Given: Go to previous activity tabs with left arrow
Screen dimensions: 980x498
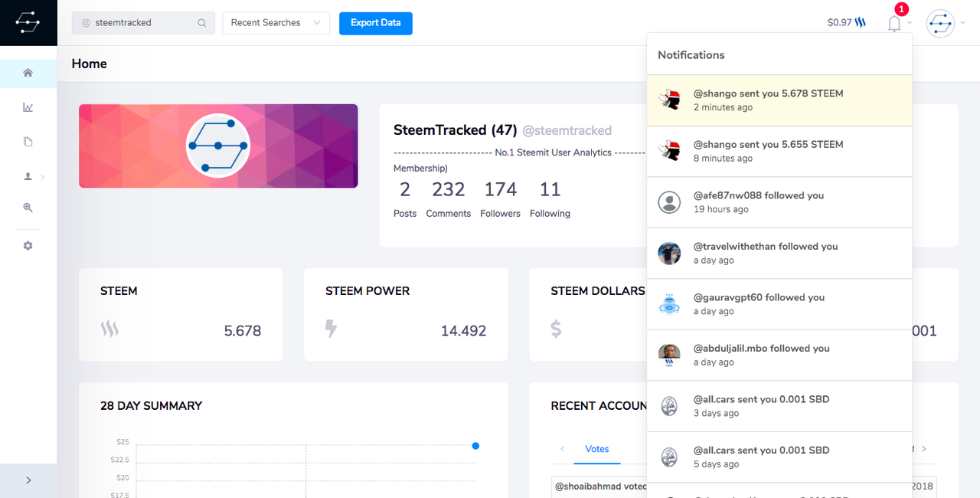Looking at the screenshot, I should tap(563, 449).
